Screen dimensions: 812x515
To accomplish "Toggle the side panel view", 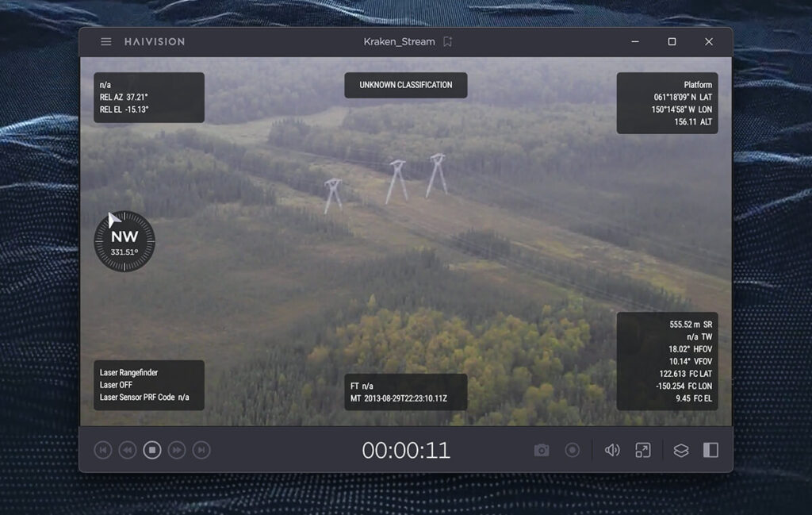I will pyautogui.click(x=710, y=450).
